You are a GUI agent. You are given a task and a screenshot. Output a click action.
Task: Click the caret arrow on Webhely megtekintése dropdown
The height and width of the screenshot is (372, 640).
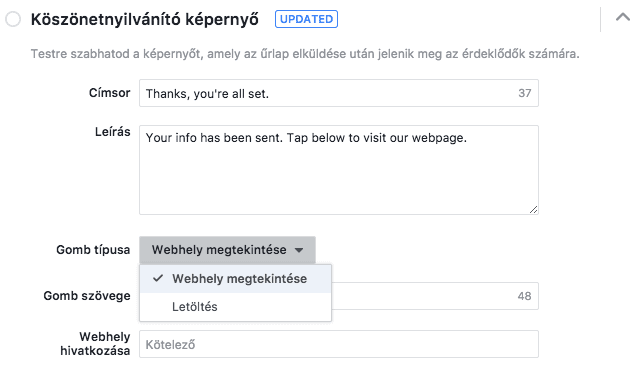point(299,250)
